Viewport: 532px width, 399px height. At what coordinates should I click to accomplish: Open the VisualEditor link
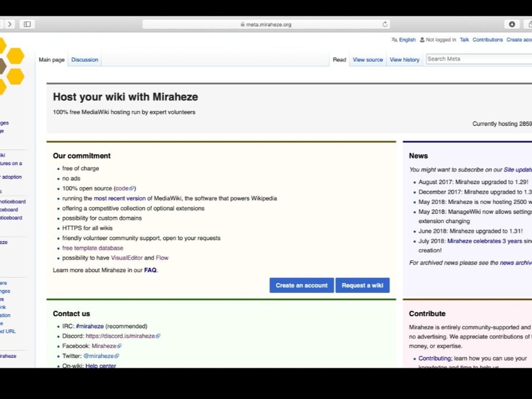coord(127,258)
